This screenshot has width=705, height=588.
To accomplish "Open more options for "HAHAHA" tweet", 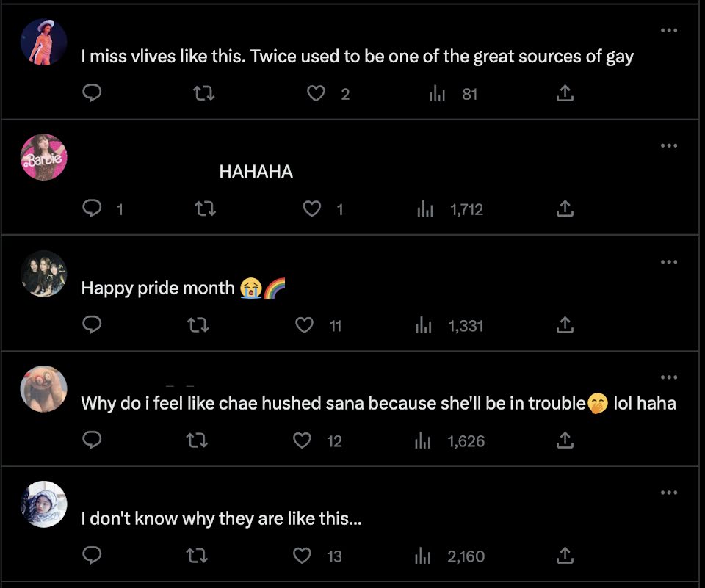I will [669, 145].
